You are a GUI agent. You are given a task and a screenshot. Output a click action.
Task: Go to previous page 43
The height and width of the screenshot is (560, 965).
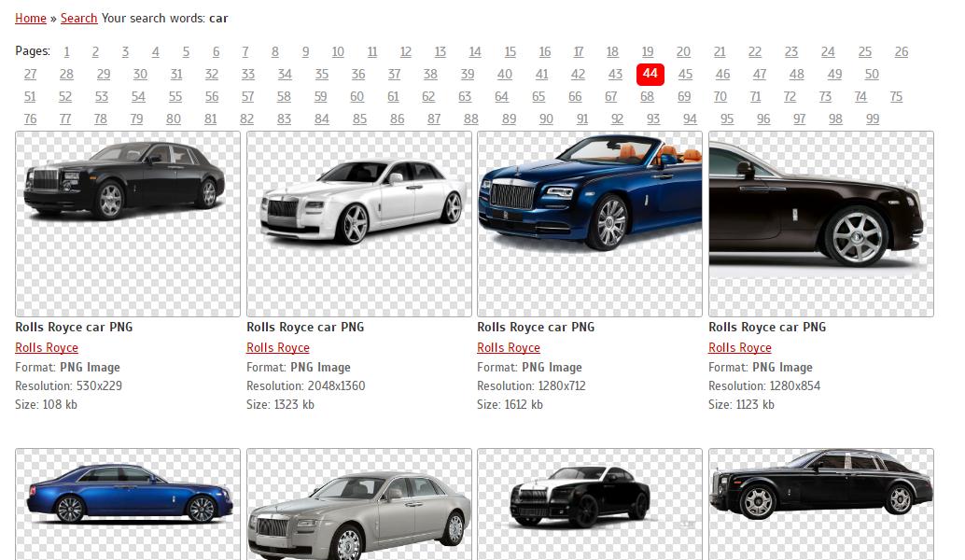coord(615,74)
